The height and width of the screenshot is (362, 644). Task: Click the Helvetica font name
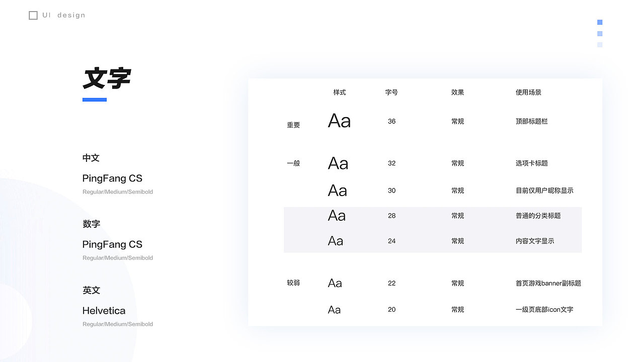(x=104, y=311)
